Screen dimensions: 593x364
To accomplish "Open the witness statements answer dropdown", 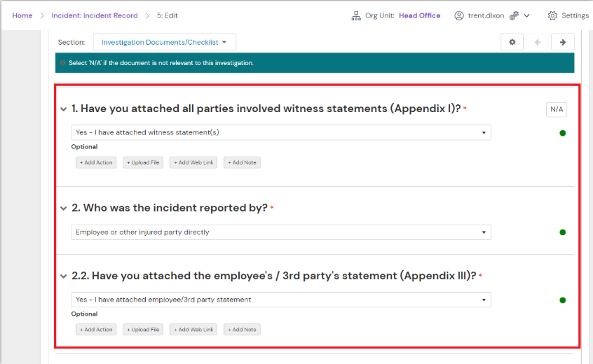I will tap(281, 132).
